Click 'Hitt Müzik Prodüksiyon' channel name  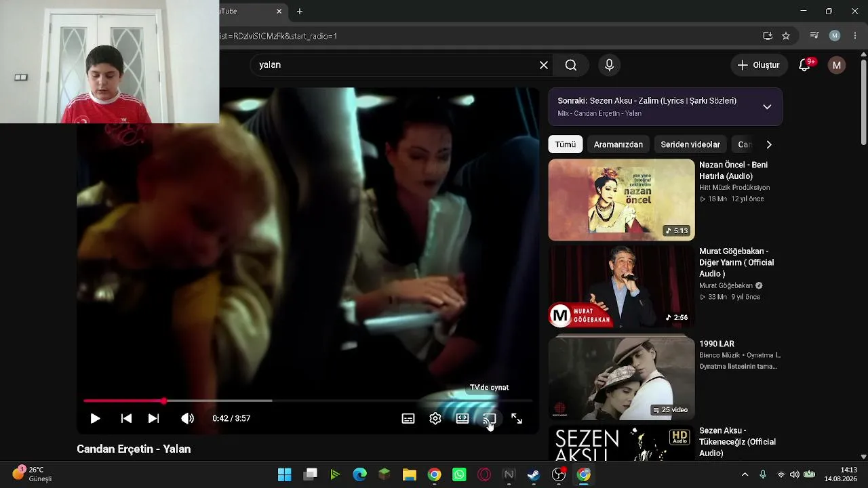pos(734,188)
